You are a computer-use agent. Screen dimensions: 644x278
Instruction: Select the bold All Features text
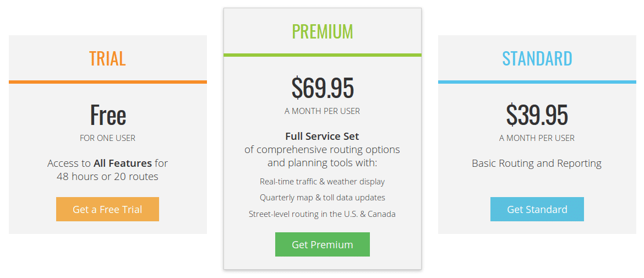tap(122, 163)
